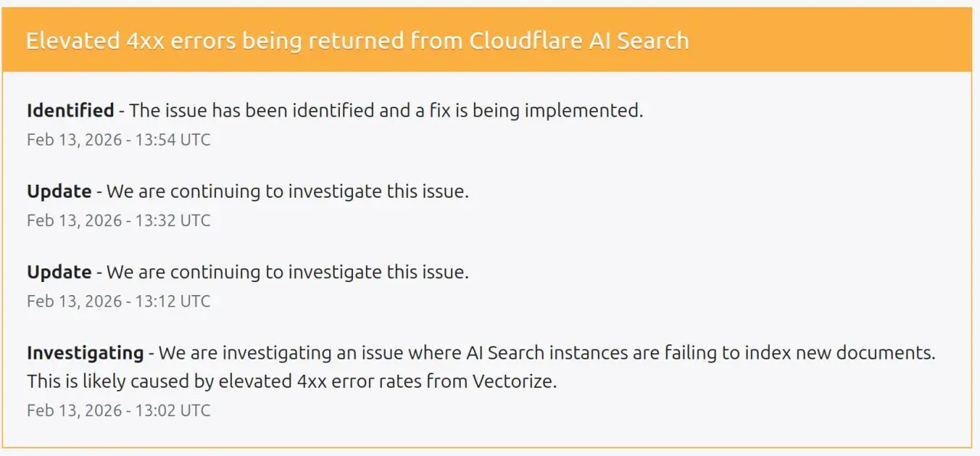Viewport: 980px width, 456px height.
Task: Click "Cloudflare AI Search" in the orange header
Action: [579, 41]
